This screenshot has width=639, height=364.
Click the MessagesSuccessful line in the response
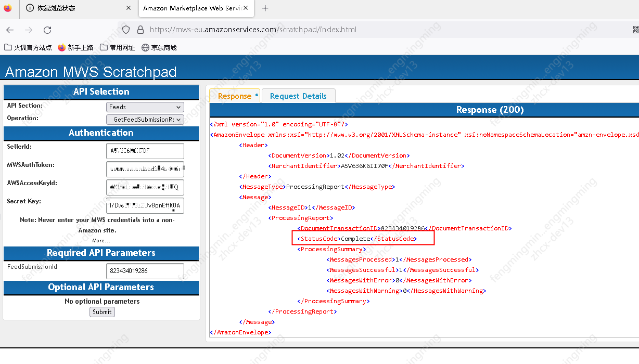pos(403,270)
